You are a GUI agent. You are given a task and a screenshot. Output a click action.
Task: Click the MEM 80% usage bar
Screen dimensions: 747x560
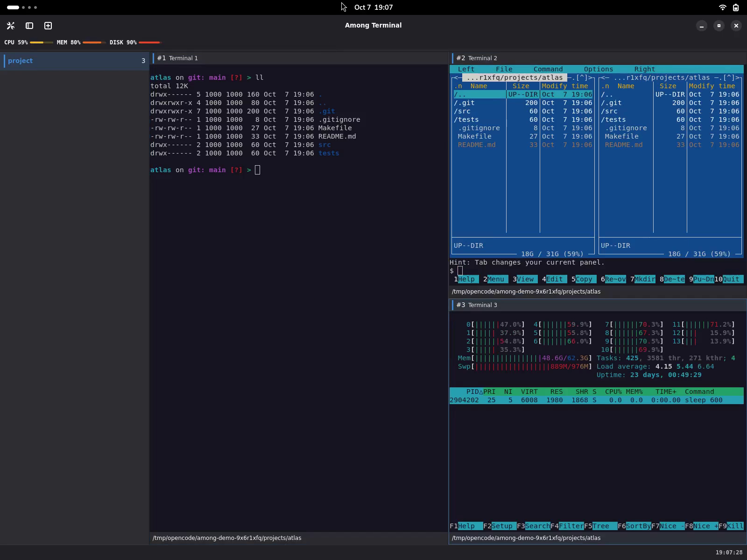94,42
